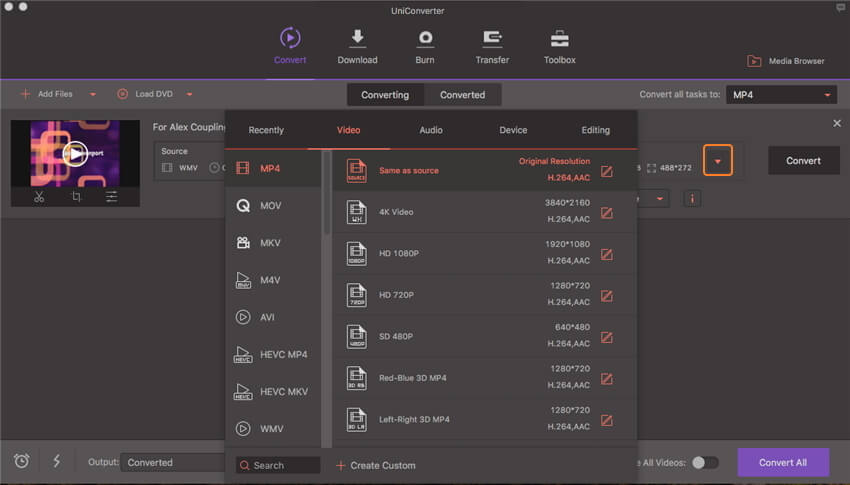Click Create Custom
Viewport: 850px width, 485px height.
point(376,465)
